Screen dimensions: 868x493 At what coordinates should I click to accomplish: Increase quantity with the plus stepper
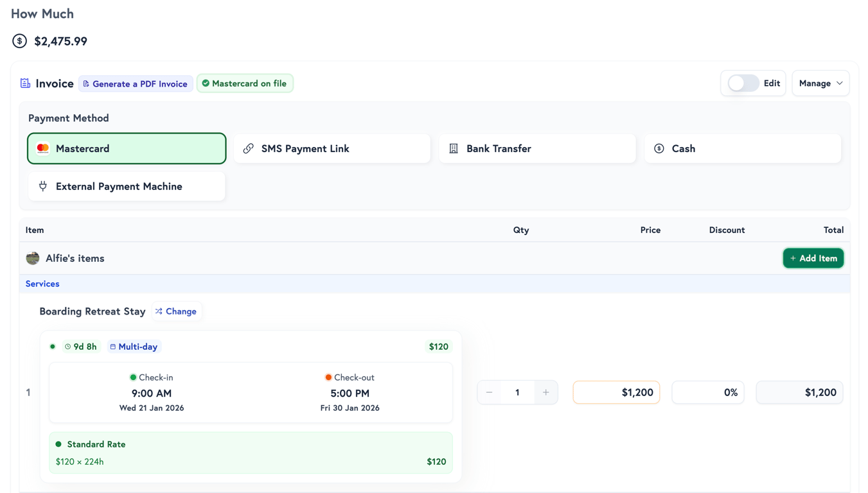tap(545, 392)
